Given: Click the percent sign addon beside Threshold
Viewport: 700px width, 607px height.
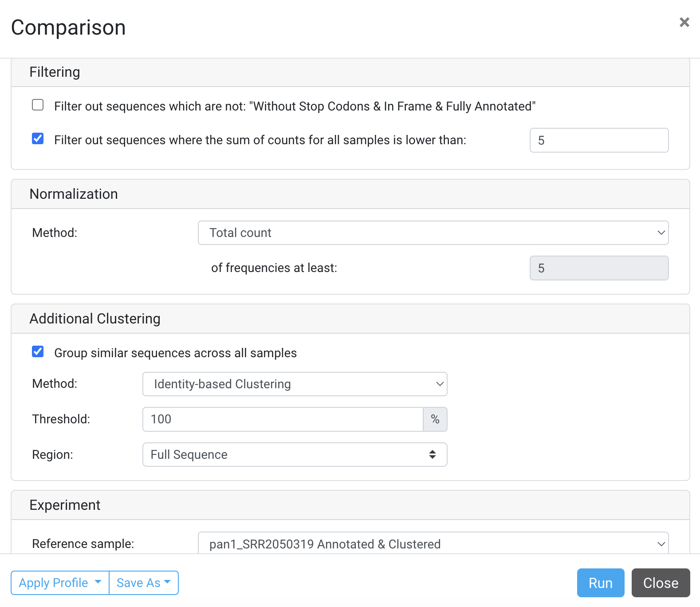Looking at the screenshot, I should pyautogui.click(x=435, y=419).
